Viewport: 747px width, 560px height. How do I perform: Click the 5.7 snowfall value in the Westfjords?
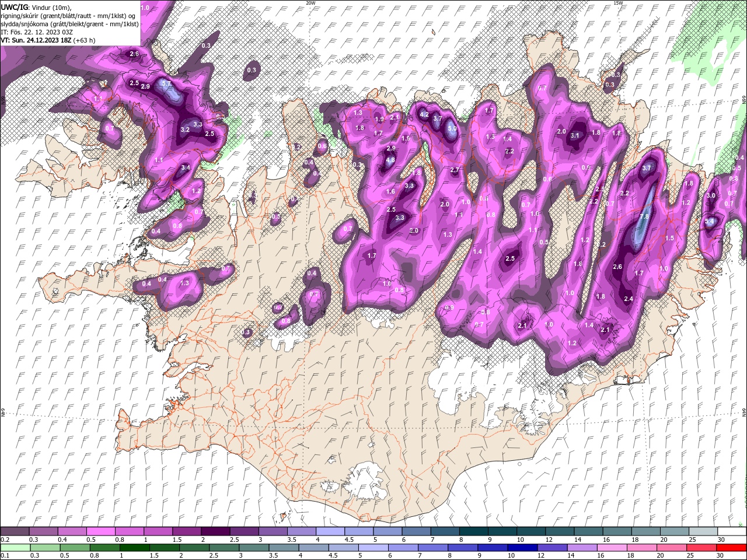[166, 84]
